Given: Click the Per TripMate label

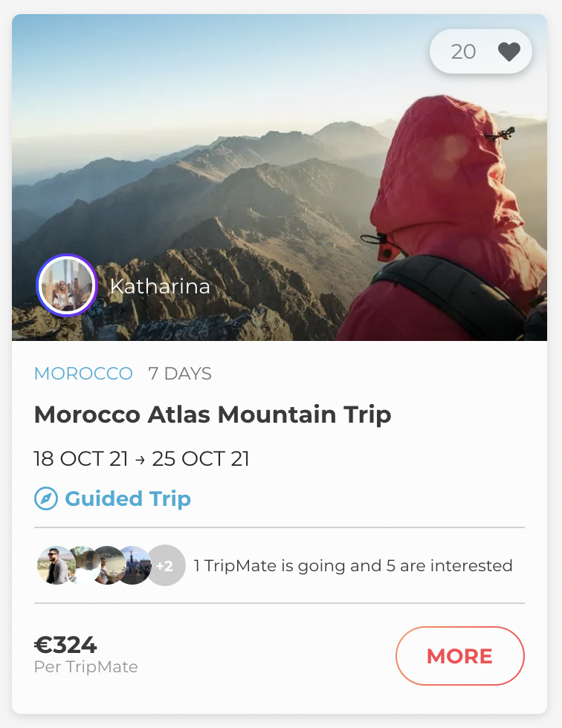Looking at the screenshot, I should click(x=86, y=667).
